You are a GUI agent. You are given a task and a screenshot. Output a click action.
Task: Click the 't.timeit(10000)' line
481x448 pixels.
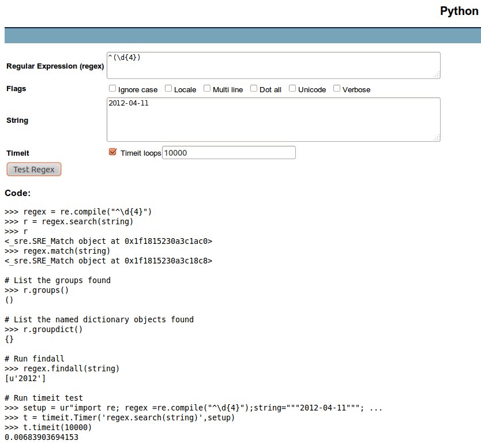click(x=48, y=428)
